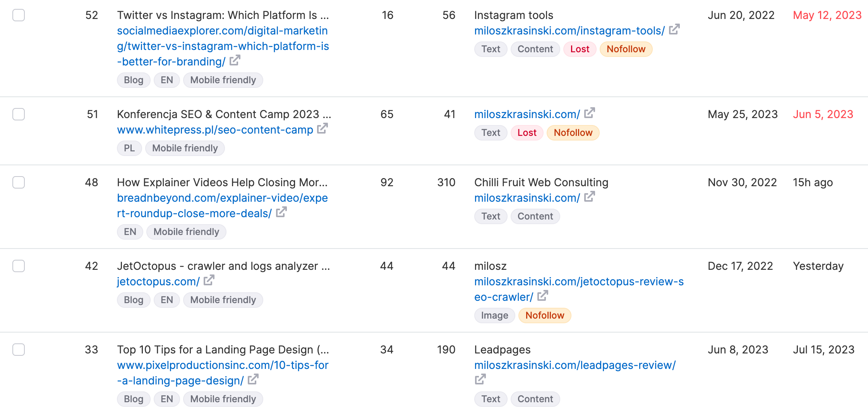The height and width of the screenshot is (415, 868).
Task: Click anchor text 'Chilli Fruit Web Consulting'
Action: tap(541, 182)
